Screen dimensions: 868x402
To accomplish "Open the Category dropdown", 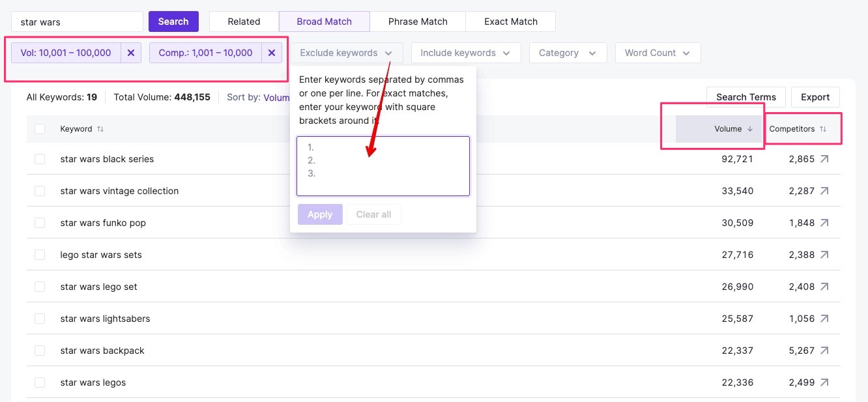I will pyautogui.click(x=568, y=53).
